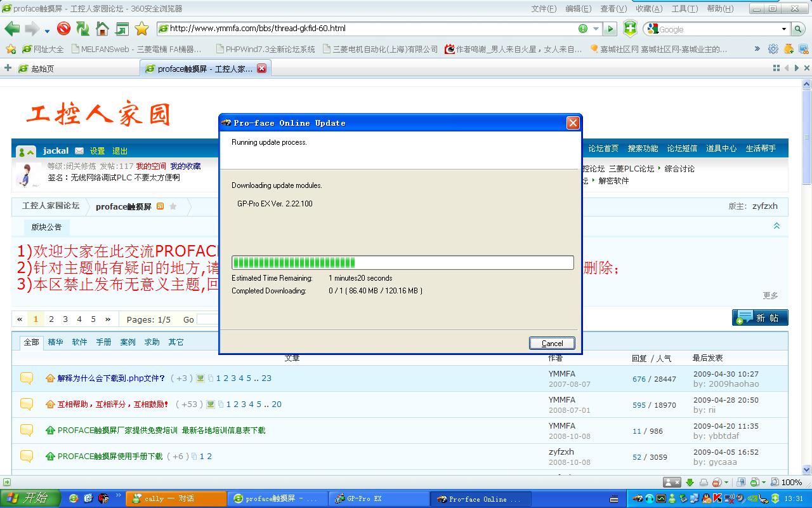The height and width of the screenshot is (508, 812).
Task: Click the green new post icon button
Action: point(759,317)
